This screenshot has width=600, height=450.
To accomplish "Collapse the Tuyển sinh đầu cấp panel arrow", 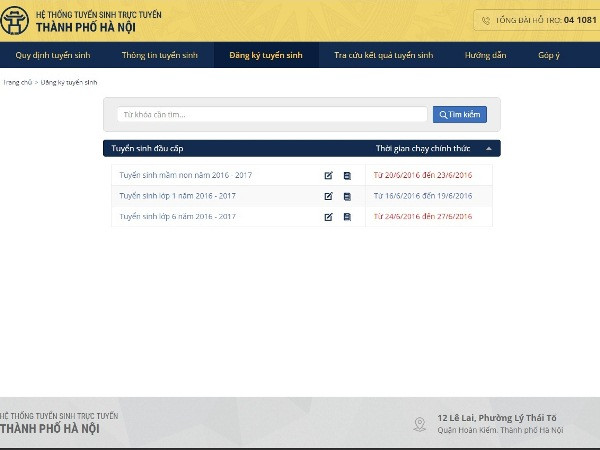I will pyautogui.click(x=488, y=148).
